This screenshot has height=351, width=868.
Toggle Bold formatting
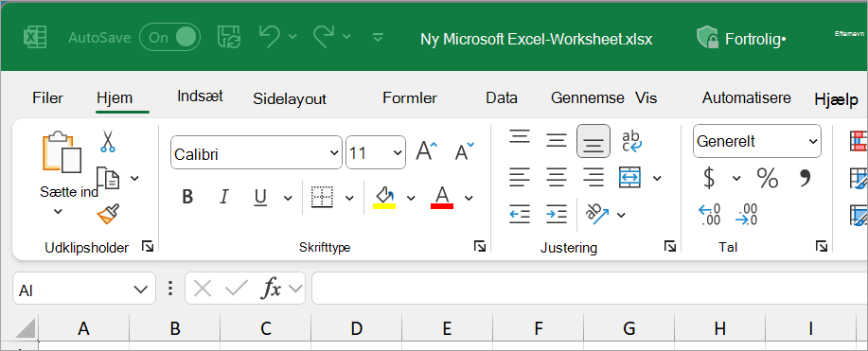pyautogui.click(x=187, y=197)
